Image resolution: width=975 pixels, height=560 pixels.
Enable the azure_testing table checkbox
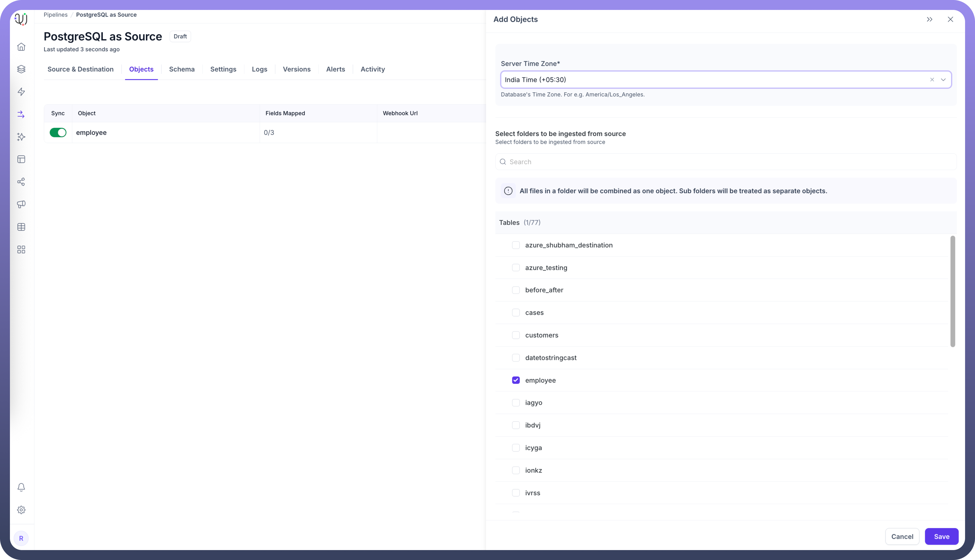pyautogui.click(x=516, y=268)
